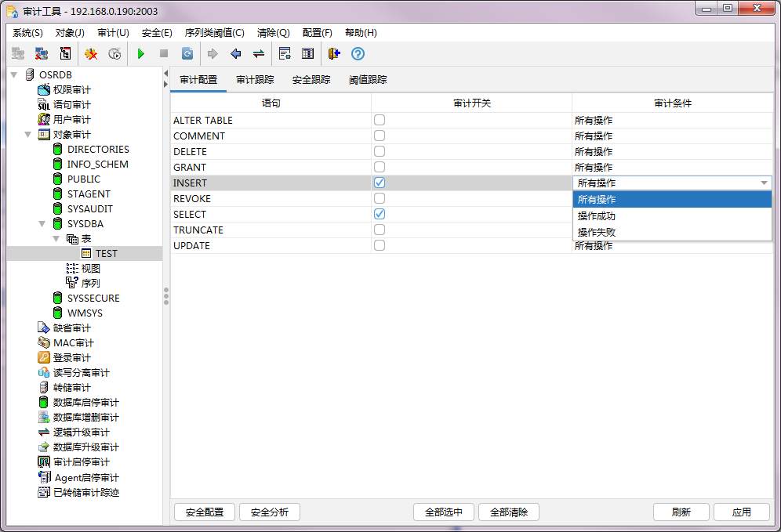Screen dimensions: 781x532
Task: Choose 操作成功 from the dropdown list
Action: 597,215
